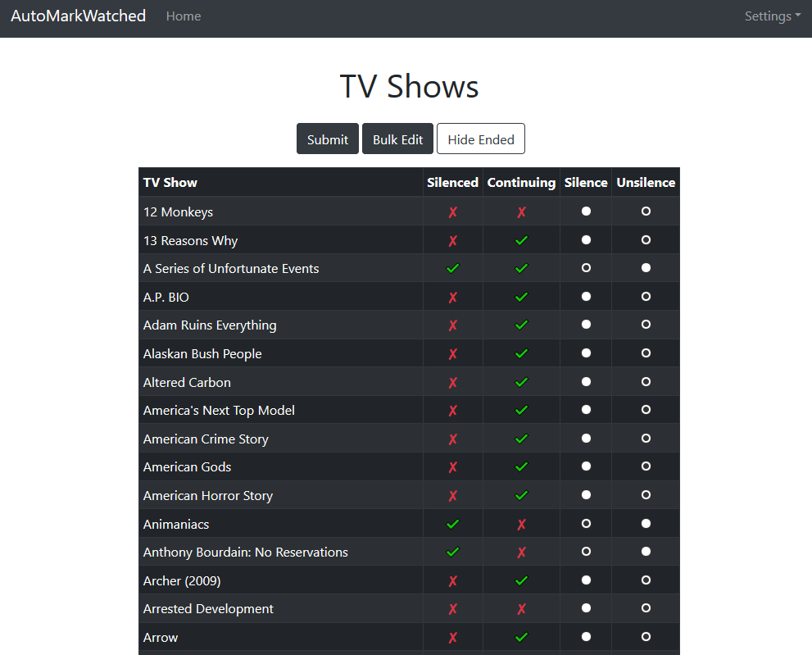This screenshot has height=655, width=812.
Task: Click the Silence column header
Action: pos(586,183)
